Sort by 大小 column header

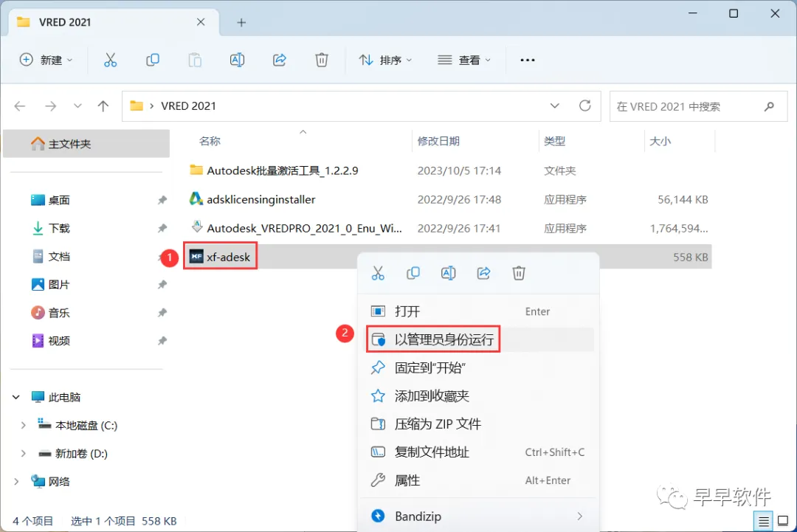tap(660, 141)
